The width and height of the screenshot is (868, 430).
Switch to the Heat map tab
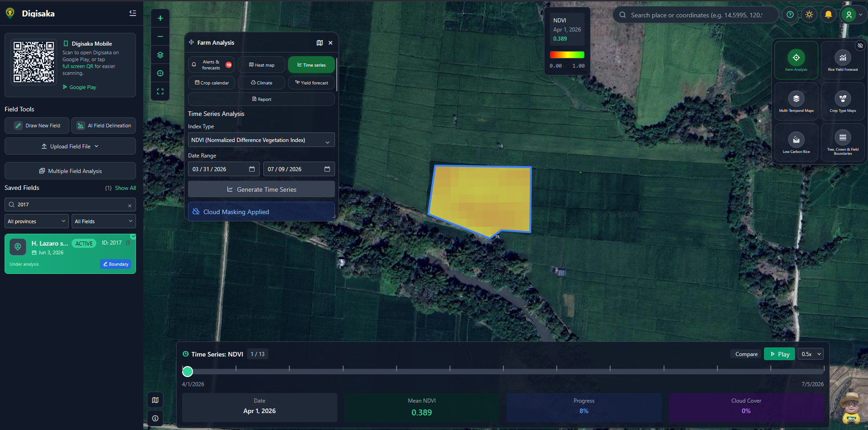261,65
